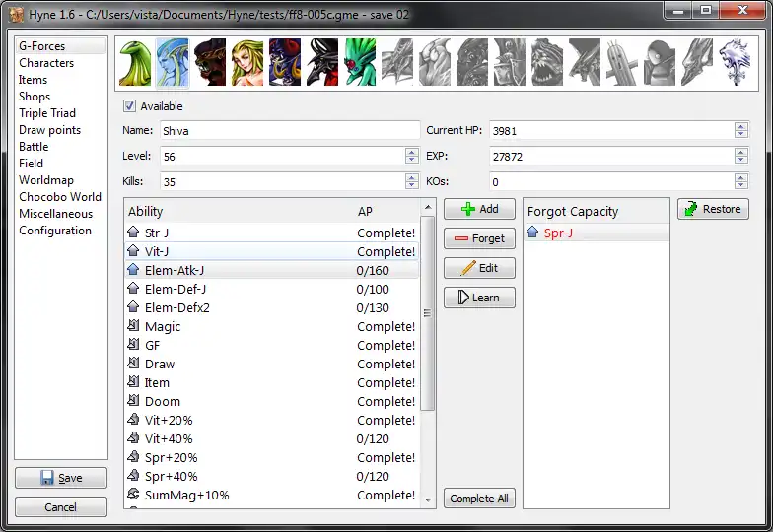This screenshot has height=532, width=773.
Task: Decrease Kills with the down arrow
Action: click(412, 185)
